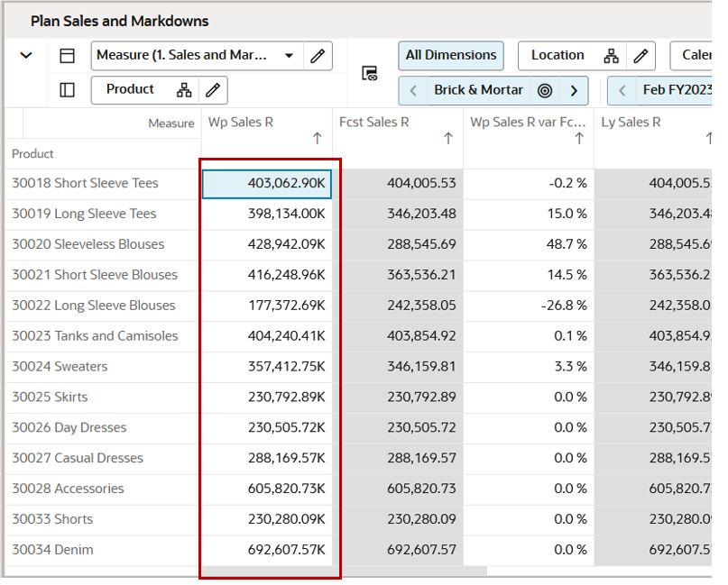Sort by the Fcst Sales R column arrow
728x585 pixels.
[x=447, y=139]
